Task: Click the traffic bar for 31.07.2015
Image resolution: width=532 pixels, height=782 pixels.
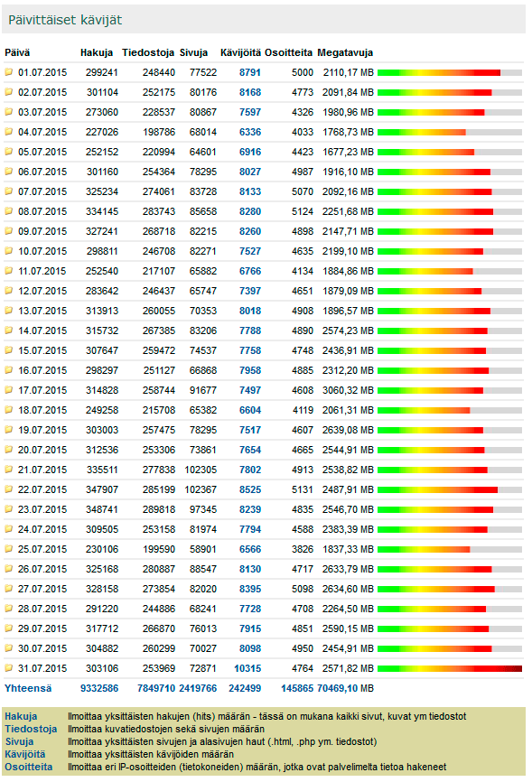Action: pos(450,668)
